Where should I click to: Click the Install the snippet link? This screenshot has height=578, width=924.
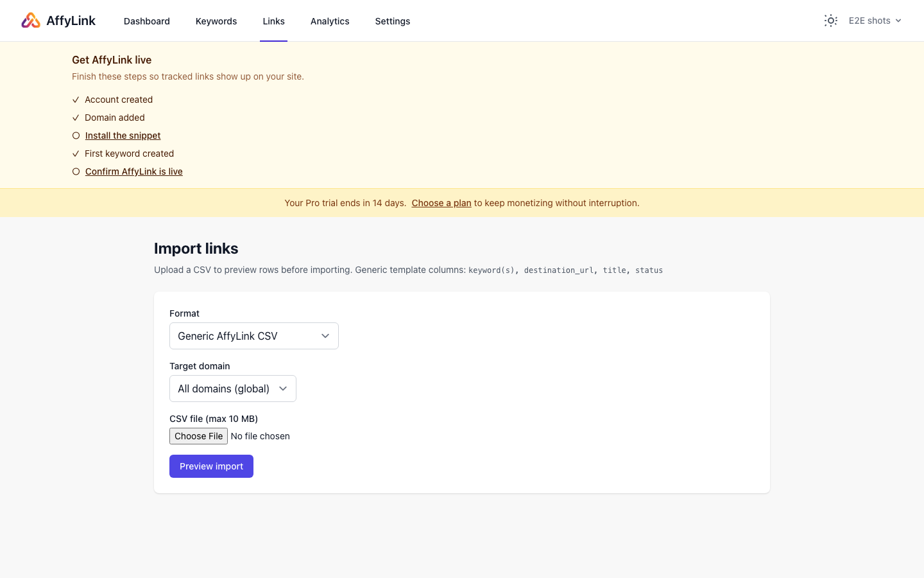tap(123, 136)
